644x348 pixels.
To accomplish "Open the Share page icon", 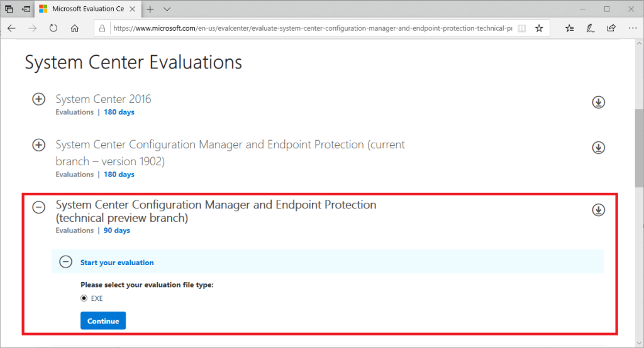I will [611, 28].
